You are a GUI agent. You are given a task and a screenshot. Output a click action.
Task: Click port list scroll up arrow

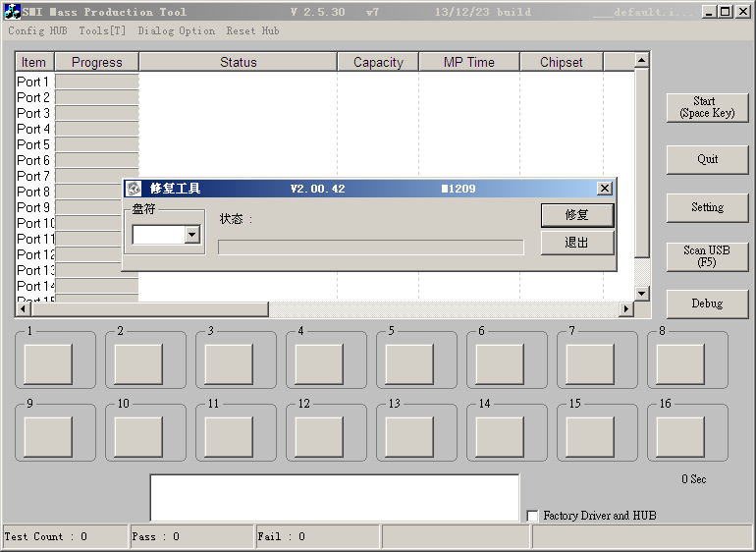[641, 60]
